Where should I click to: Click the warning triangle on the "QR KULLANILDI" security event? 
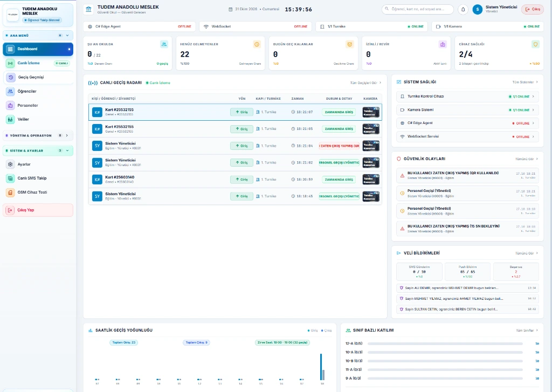[x=402, y=175]
